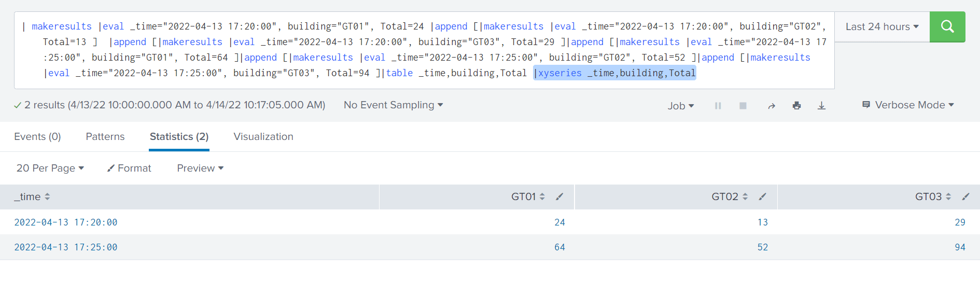Open the Format options
This screenshot has height=282, width=980.
(129, 168)
